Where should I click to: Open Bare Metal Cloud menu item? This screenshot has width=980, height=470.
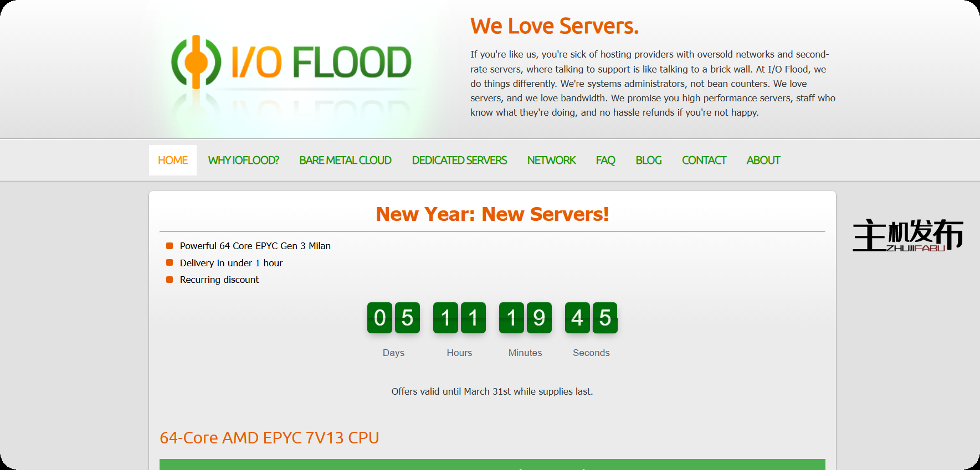point(345,161)
